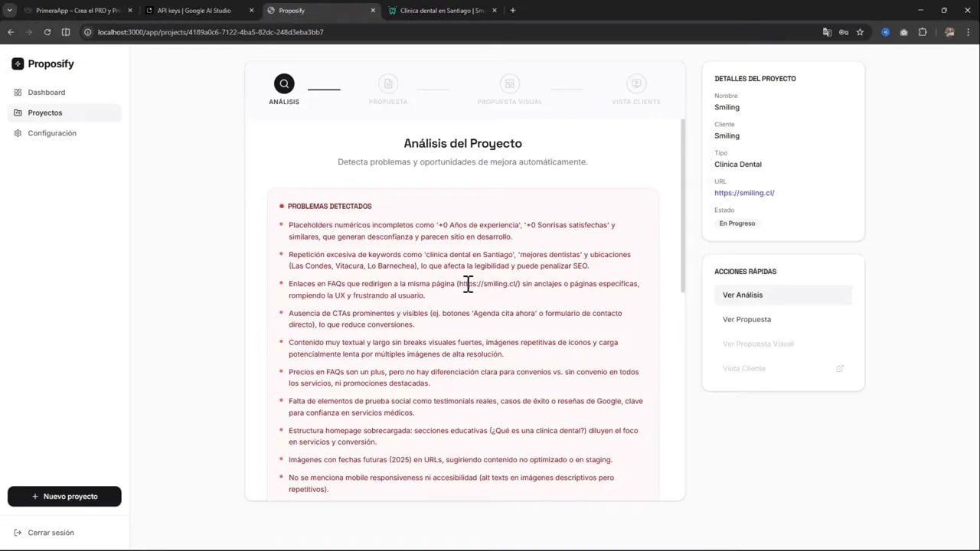The image size is (980, 551).
Task: Open the Propuesta document step icon
Action: 388,83
